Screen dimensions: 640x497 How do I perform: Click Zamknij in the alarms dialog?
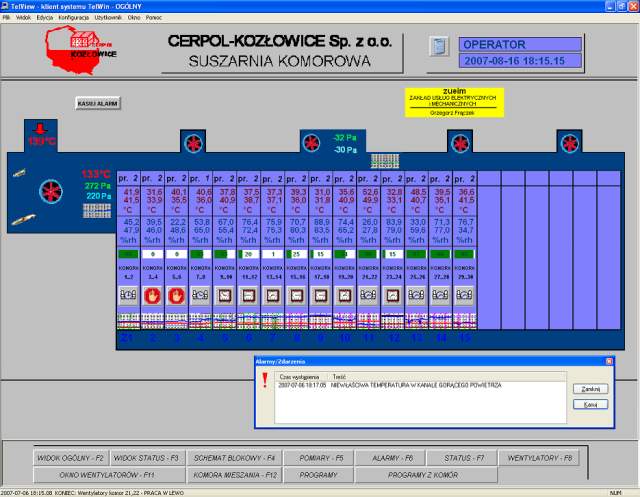coord(590,389)
